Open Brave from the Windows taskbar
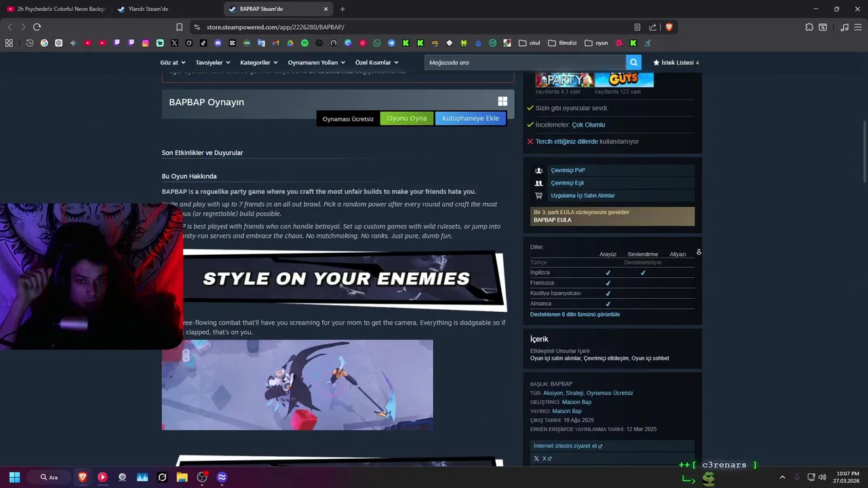868x488 pixels. click(x=83, y=477)
